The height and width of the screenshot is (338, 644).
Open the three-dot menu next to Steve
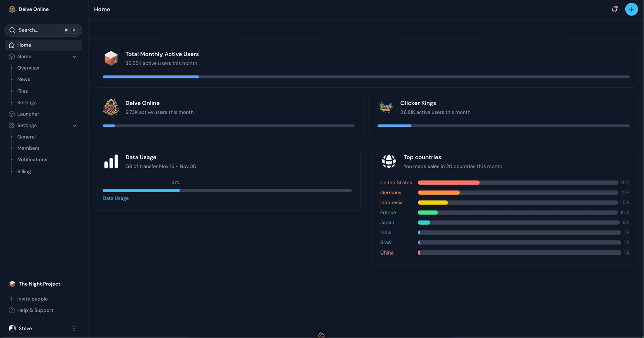[x=74, y=328]
